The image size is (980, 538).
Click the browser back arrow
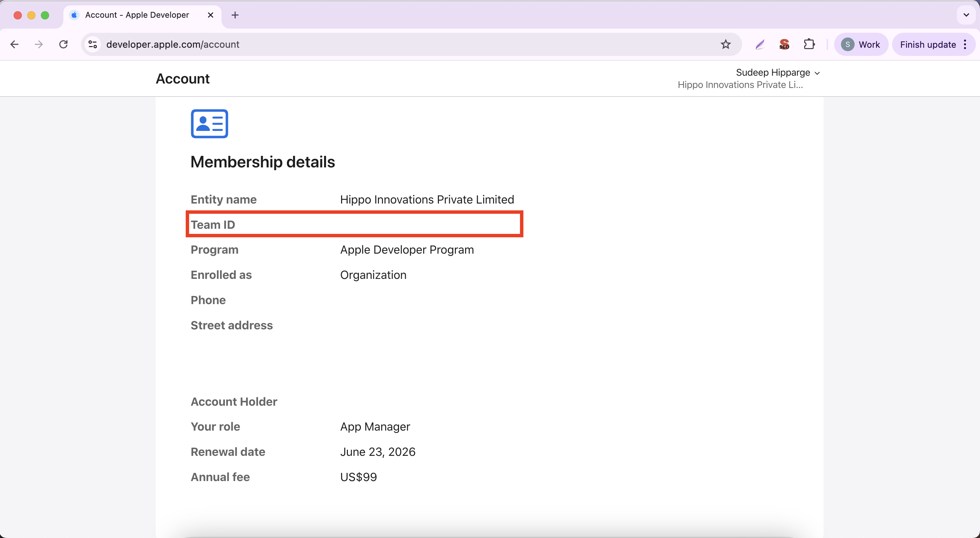[14, 45]
